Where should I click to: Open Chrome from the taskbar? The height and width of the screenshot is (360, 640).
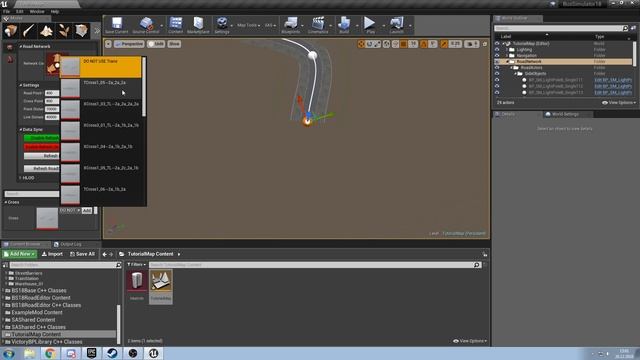tap(50, 353)
